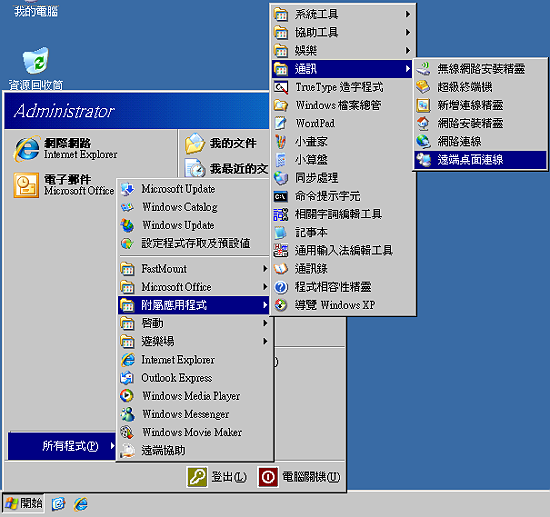The height and width of the screenshot is (517, 550).
Task: Select the 遊樂場 games folder
Action: pyautogui.click(x=194, y=341)
